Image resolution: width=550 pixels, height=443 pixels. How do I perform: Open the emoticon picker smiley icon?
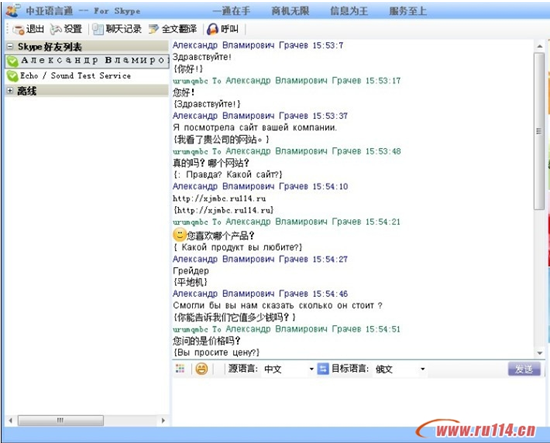tap(201, 369)
